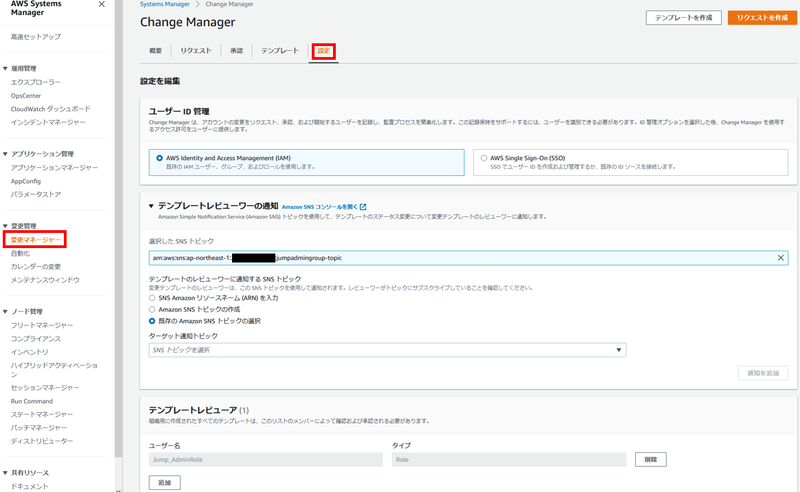Clear the selected SNS topic field

click(780, 258)
